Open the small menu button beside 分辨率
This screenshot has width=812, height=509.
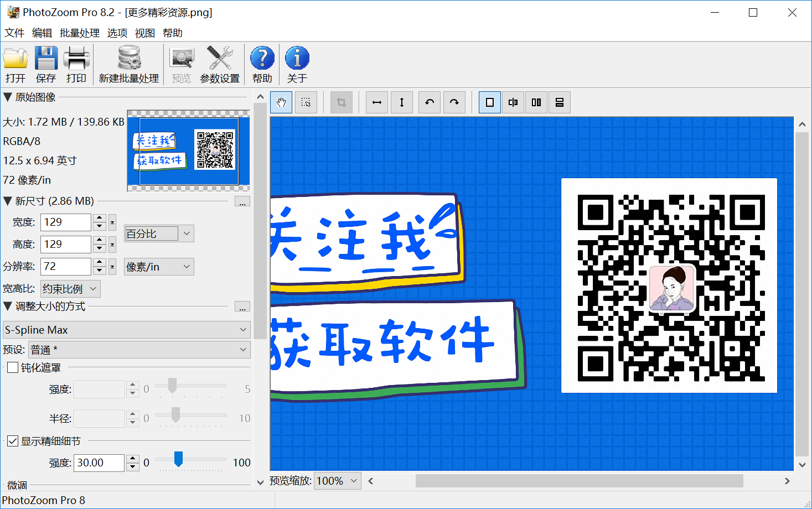click(x=112, y=267)
